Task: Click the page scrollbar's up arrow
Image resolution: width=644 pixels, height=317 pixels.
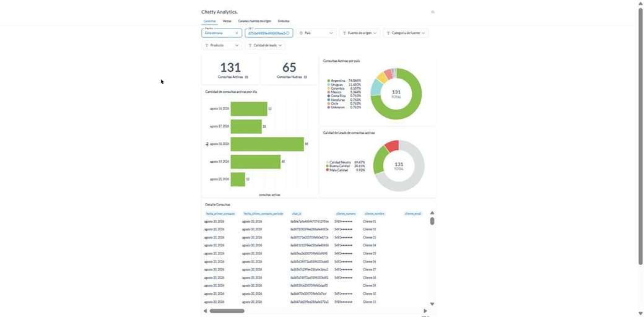Action: click(x=640, y=4)
